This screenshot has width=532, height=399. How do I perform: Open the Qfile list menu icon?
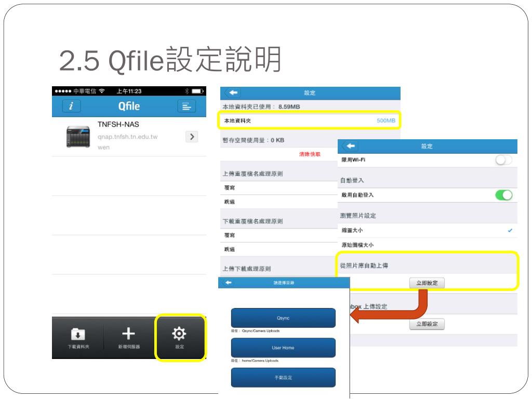pos(187,106)
